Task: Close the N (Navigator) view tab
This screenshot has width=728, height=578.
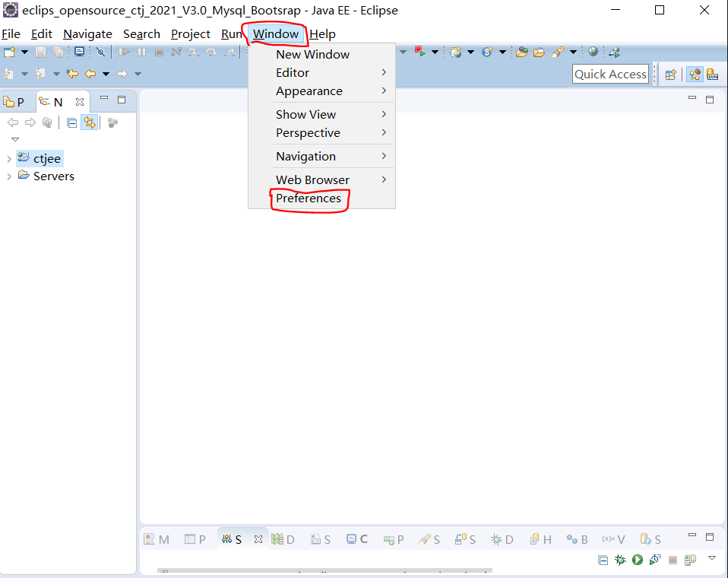Action: point(80,102)
